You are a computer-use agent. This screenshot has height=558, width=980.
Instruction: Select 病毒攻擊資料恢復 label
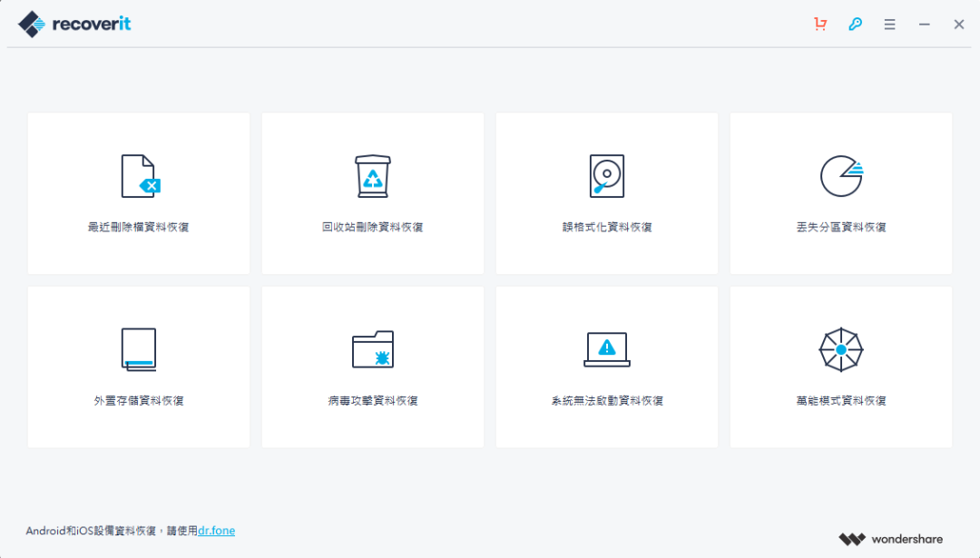click(x=373, y=400)
